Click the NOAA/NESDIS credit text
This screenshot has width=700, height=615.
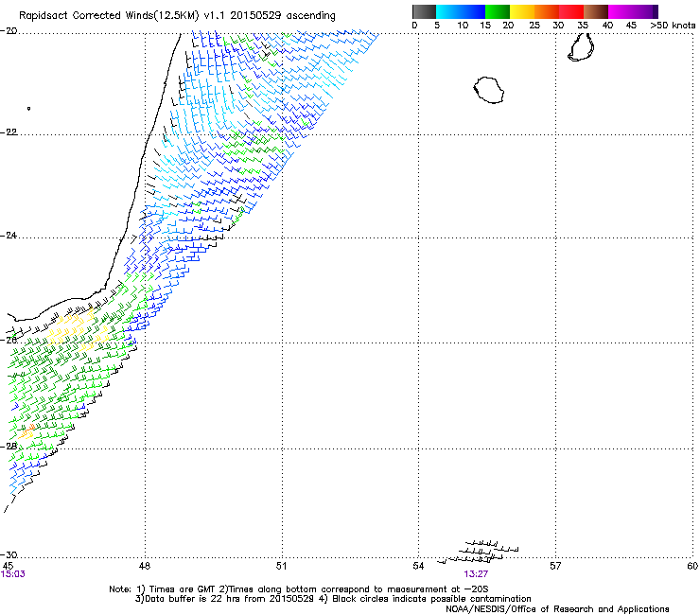point(557,609)
